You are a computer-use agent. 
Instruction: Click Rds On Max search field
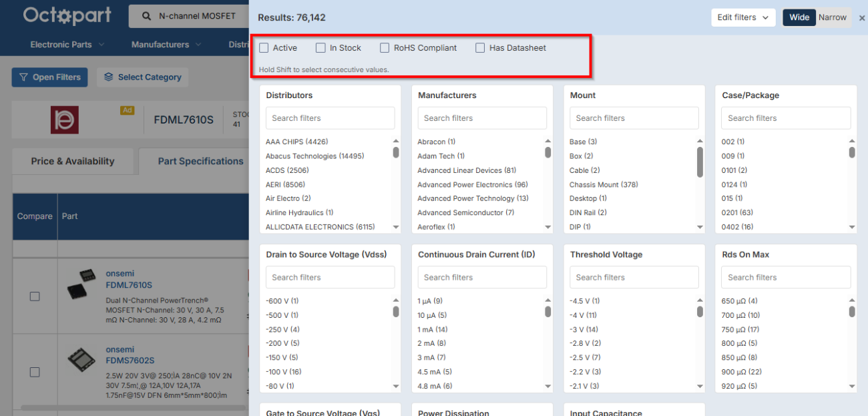[x=787, y=277]
